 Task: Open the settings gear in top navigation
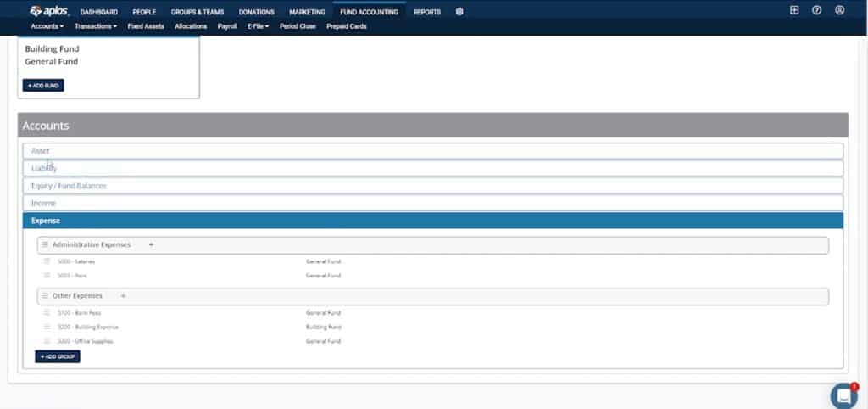click(x=459, y=12)
